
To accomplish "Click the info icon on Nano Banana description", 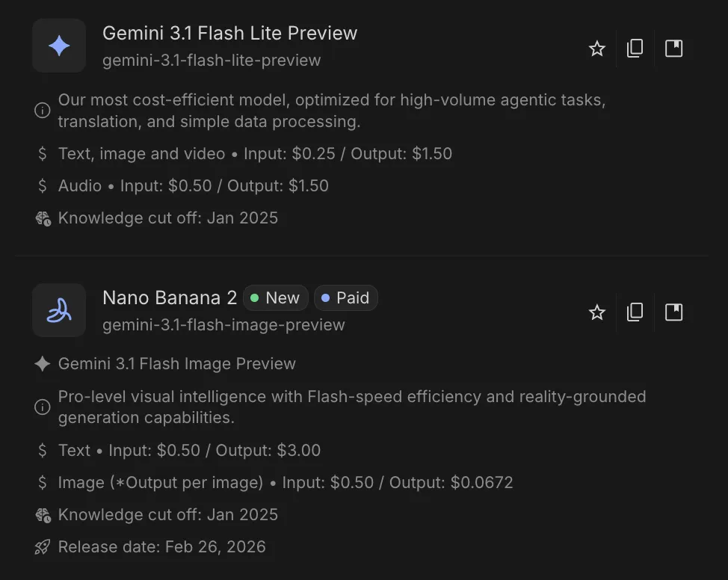I will pyautogui.click(x=43, y=407).
